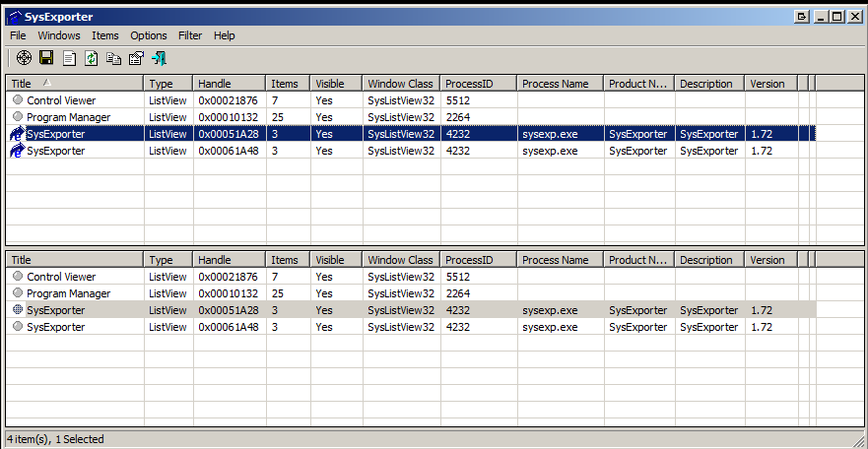Select 'Control Viewer' text in upper pane
Image resolution: width=868 pixels, height=449 pixels.
(x=61, y=100)
